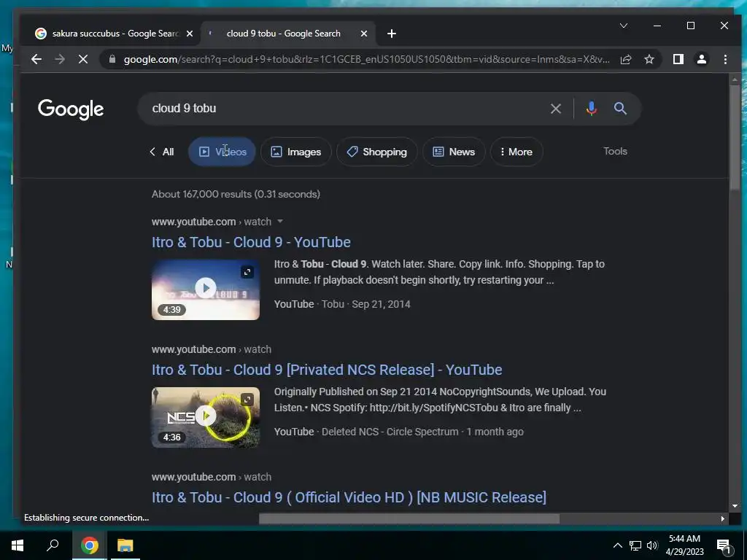This screenshot has width=747, height=560.
Task: Go back to the previous page
Action: [x=36, y=59]
